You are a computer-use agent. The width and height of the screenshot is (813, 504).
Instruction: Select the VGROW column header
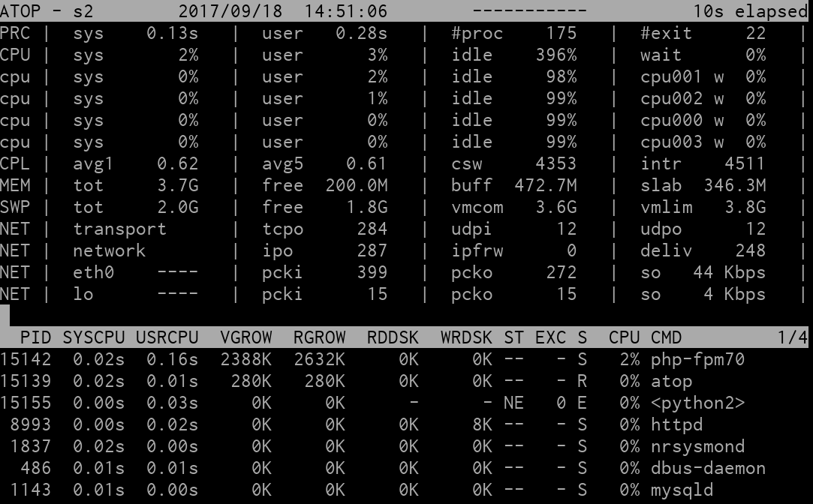click(x=245, y=337)
